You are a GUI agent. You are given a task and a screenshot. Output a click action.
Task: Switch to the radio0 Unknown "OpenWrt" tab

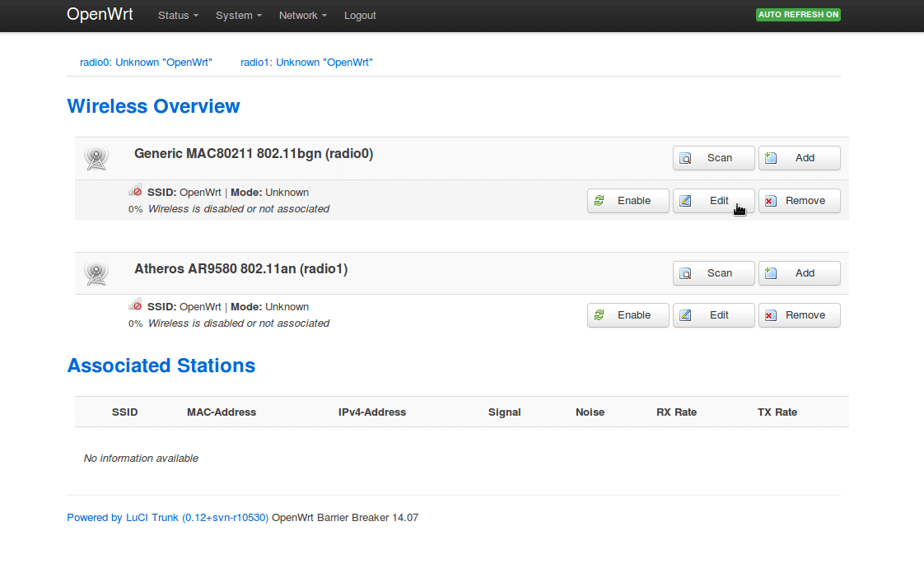tap(146, 63)
